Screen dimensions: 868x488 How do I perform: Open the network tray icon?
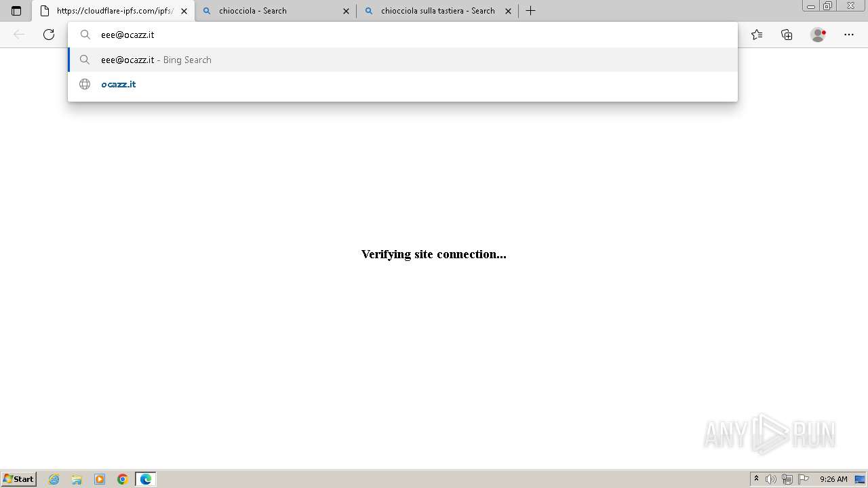pyautogui.click(x=787, y=479)
